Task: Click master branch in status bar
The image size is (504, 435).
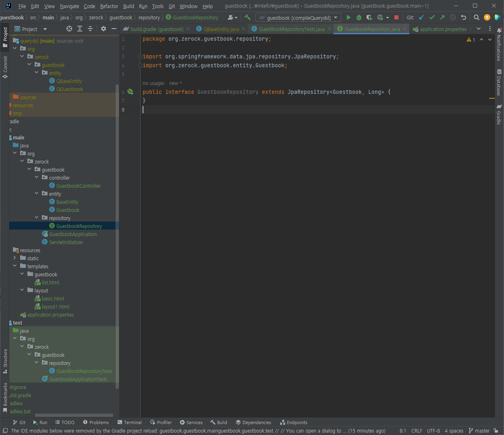Action: pos(479,431)
